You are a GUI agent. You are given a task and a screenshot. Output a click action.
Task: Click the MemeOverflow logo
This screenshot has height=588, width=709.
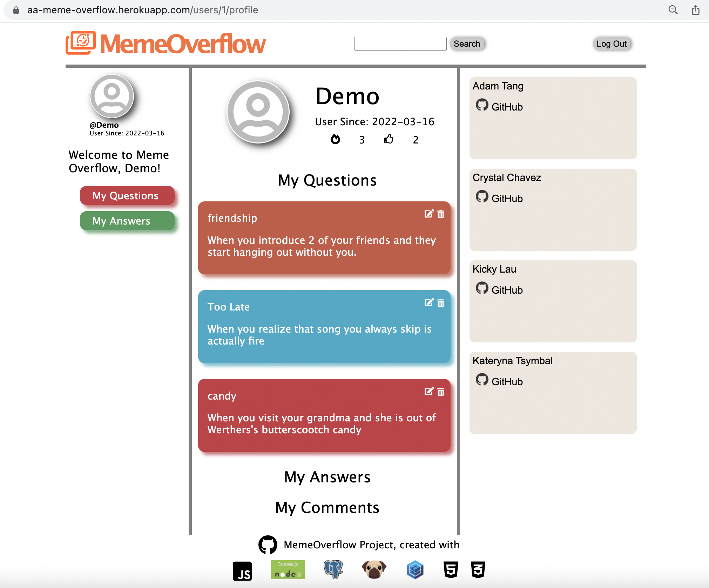[x=166, y=44]
